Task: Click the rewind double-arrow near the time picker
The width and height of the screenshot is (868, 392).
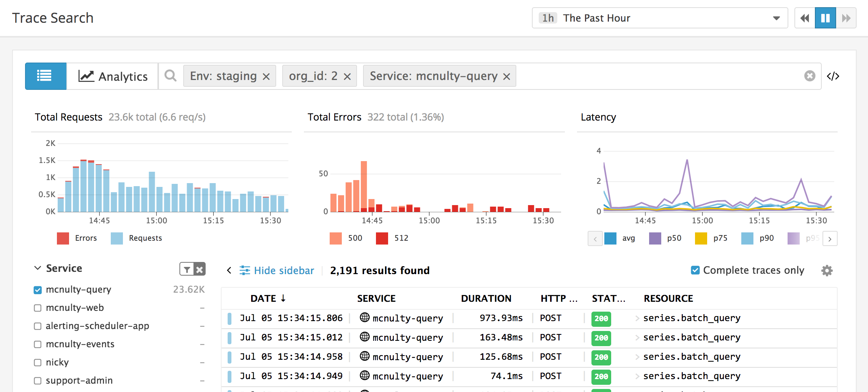Action: (x=805, y=18)
